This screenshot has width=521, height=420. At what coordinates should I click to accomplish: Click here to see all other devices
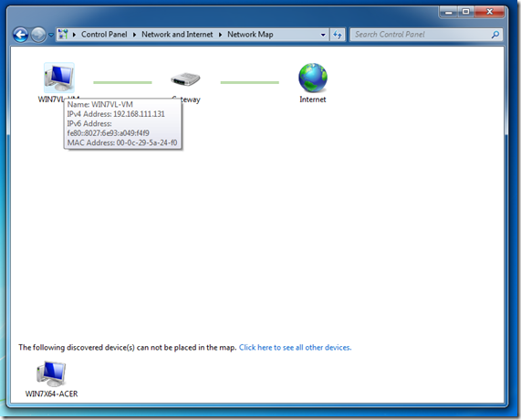tap(295, 348)
